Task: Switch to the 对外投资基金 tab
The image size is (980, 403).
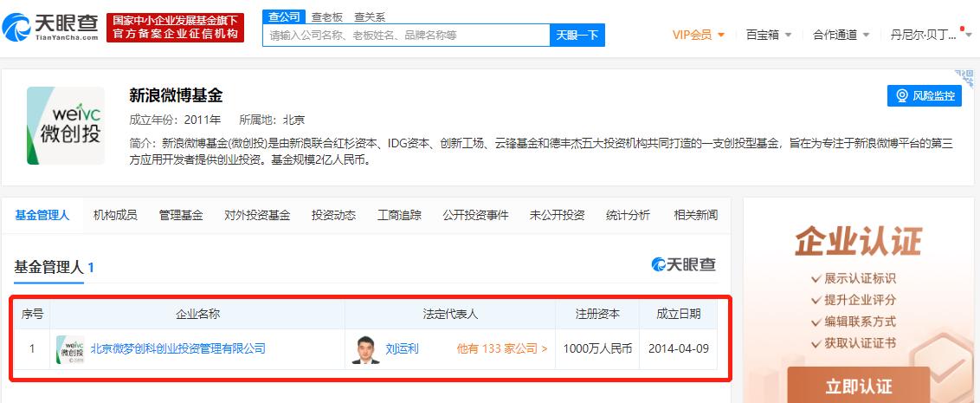Action: [257, 215]
